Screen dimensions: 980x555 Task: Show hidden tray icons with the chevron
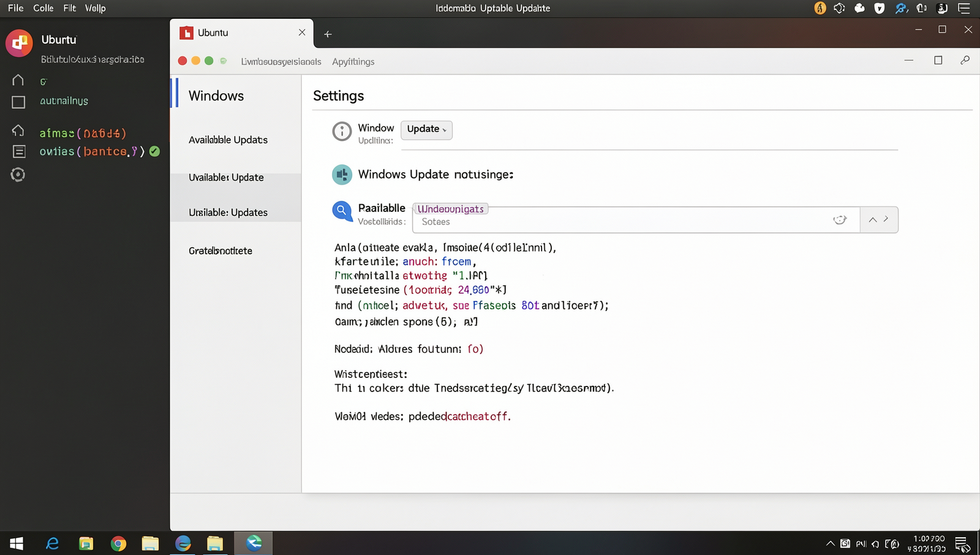click(831, 543)
